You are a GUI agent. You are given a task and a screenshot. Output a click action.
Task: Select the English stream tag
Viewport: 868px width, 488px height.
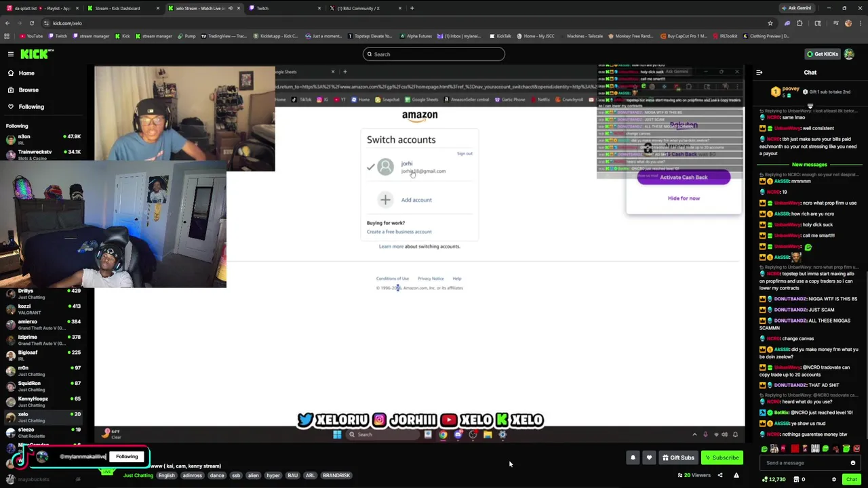(x=166, y=476)
